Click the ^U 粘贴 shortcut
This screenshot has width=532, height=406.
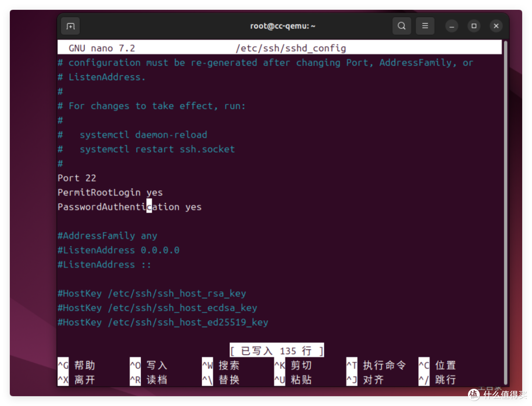coord(294,379)
